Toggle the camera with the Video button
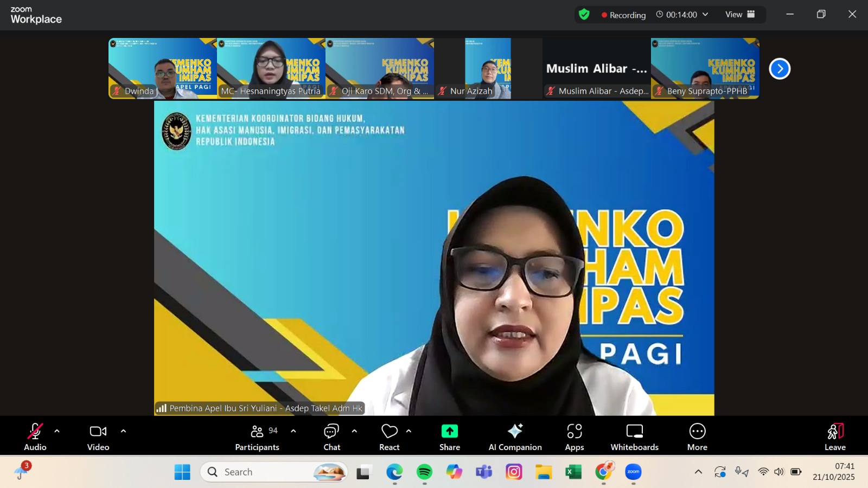This screenshot has height=488, width=868. point(98,436)
